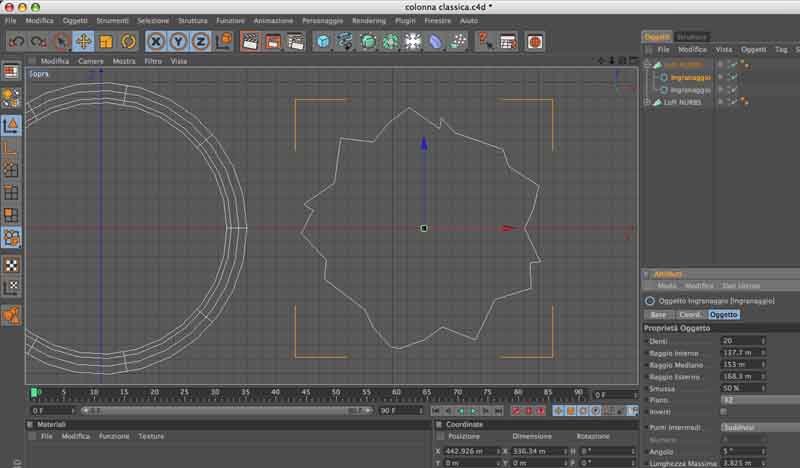Open viewport Filtro menu

click(x=153, y=61)
